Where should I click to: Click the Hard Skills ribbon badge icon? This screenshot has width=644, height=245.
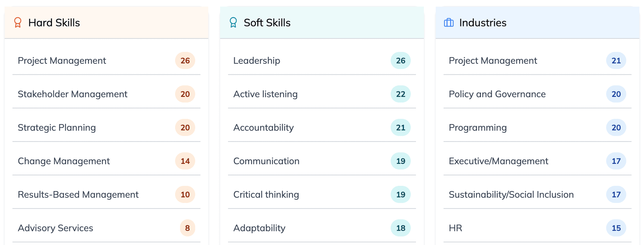coord(18,22)
